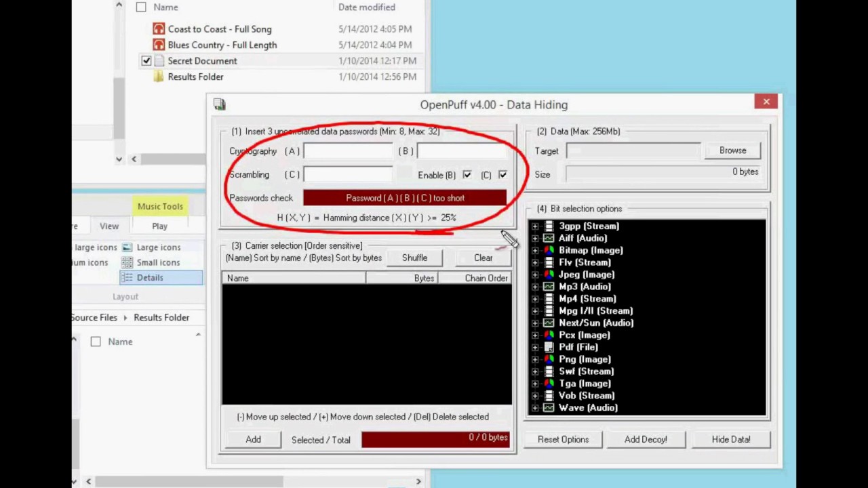This screenshot has height=488, width=868.
Task: Click the Bitmap (Image) format icon
Action: coord(549,251)
